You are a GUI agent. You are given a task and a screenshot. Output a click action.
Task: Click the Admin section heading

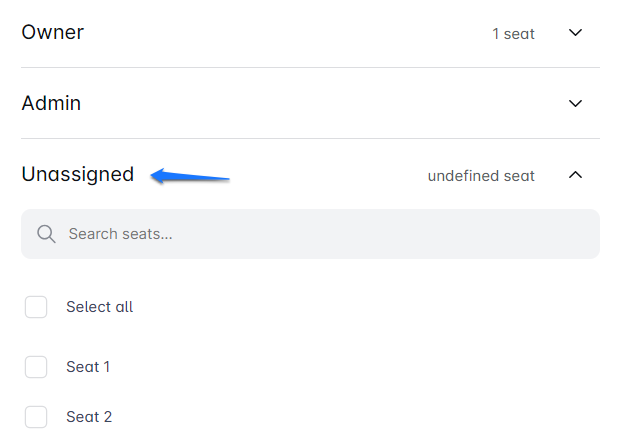coord(51,103)
